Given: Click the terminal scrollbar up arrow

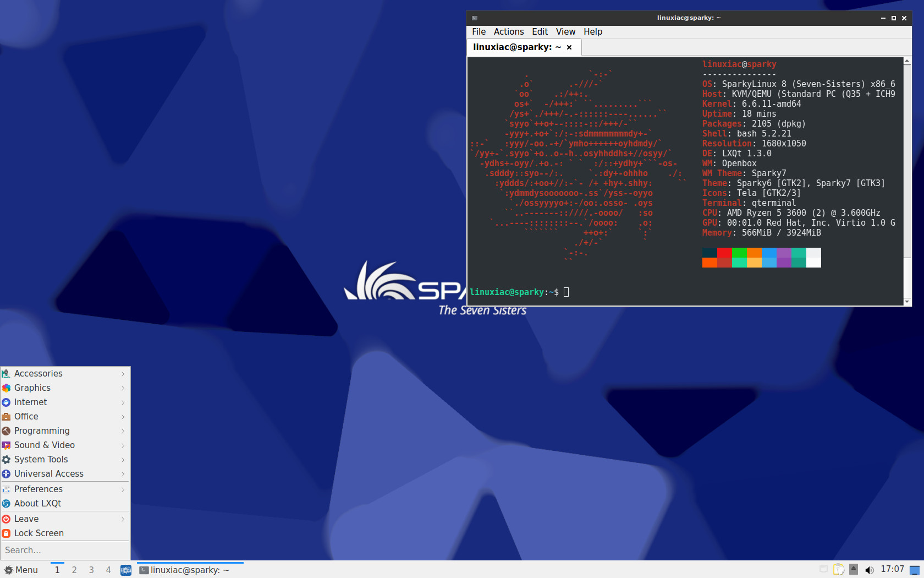Looking at the screenshot, I should 907,61.
